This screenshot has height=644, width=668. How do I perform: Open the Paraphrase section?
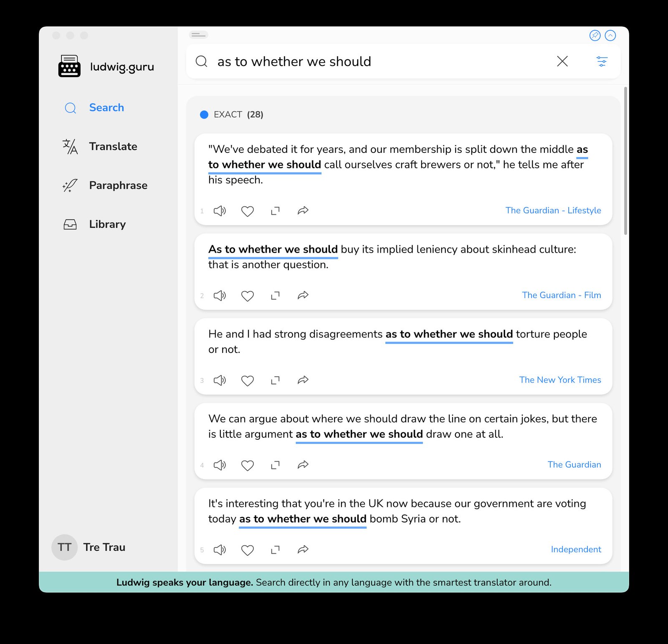(105, 185)
